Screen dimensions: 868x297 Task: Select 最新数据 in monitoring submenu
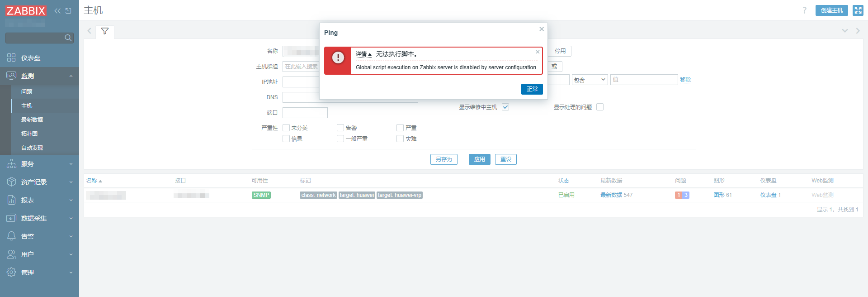(32, 120)
